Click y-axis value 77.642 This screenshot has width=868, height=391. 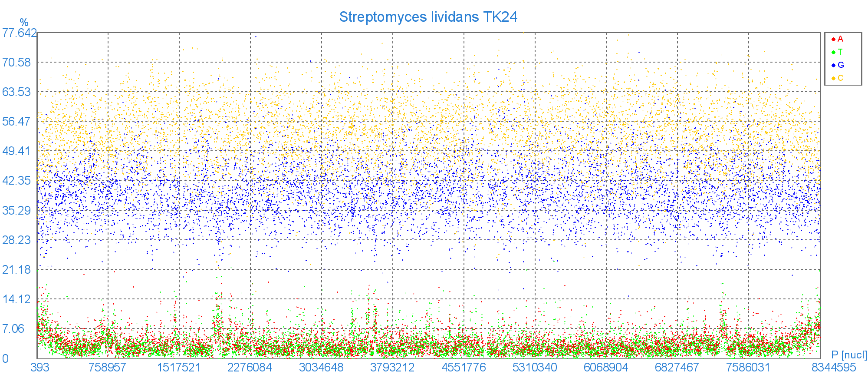coord(20,33)
